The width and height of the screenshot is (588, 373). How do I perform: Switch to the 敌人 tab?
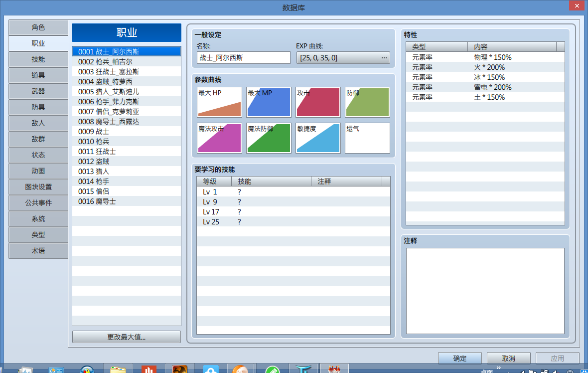[x=38, y=123]
